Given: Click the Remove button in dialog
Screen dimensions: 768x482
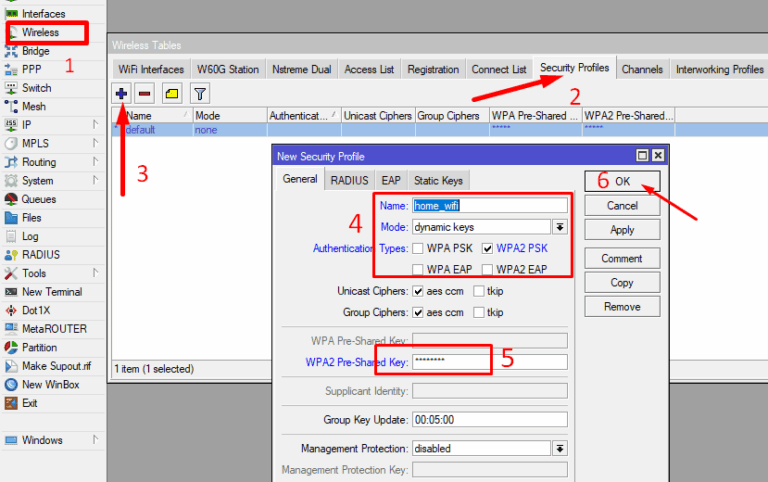Looking at the screenshot, I should click(x=622, y=307).
